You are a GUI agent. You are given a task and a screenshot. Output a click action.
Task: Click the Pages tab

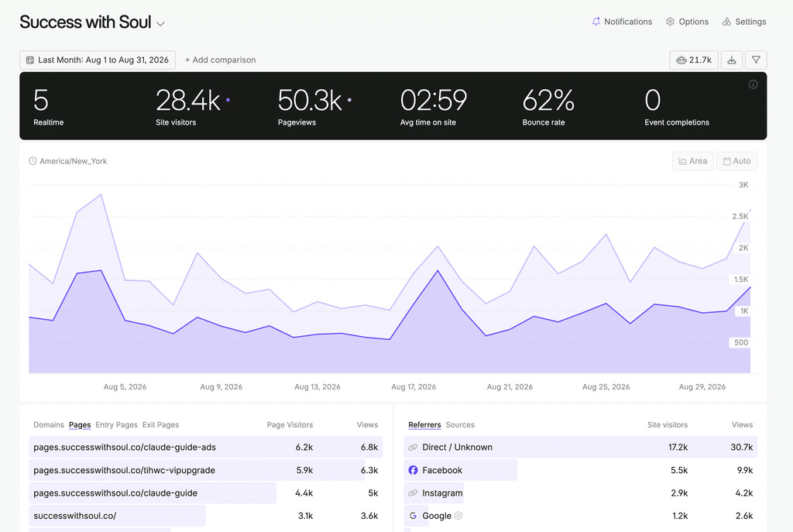80,425
